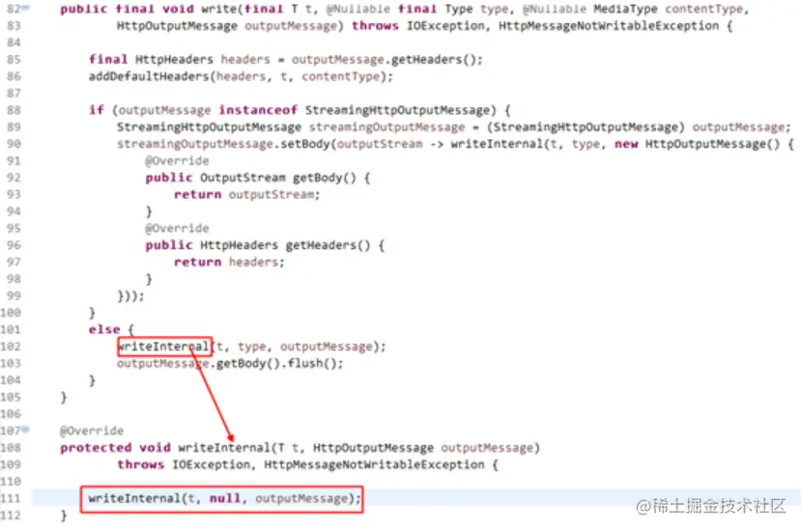Screen dimensions: 803x532
Task: Click the 'public' keyword on line 82
Action: click(83, 9)
